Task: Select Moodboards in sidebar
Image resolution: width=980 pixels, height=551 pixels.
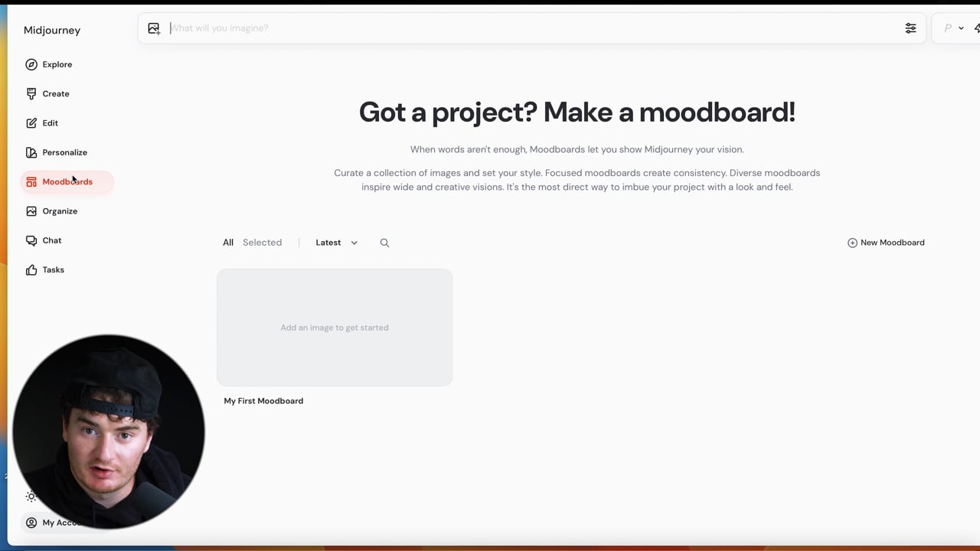Action: click(67, 182)
